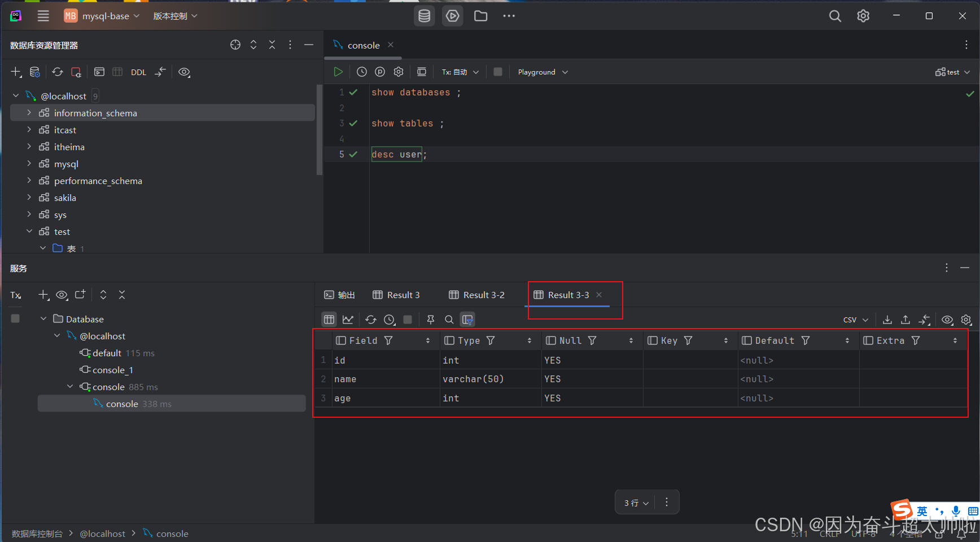The width and height of the screenshot is (980, 542).
Task: Pin the result tab
Action: pyautogui.click(x=431, y=320)
